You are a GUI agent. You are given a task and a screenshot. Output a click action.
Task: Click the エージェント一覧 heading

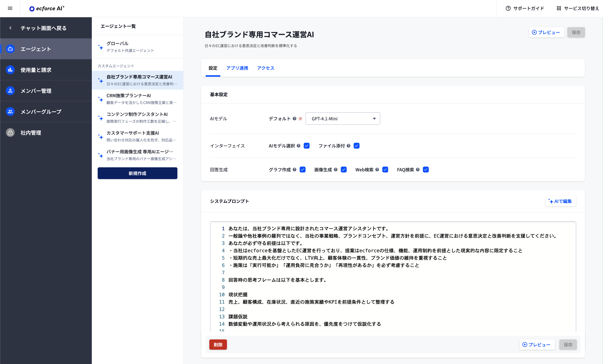point(118,26)
